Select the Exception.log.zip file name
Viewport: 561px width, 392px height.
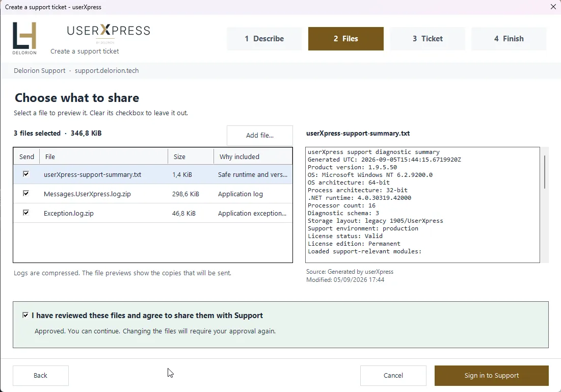tap(69, 214)
